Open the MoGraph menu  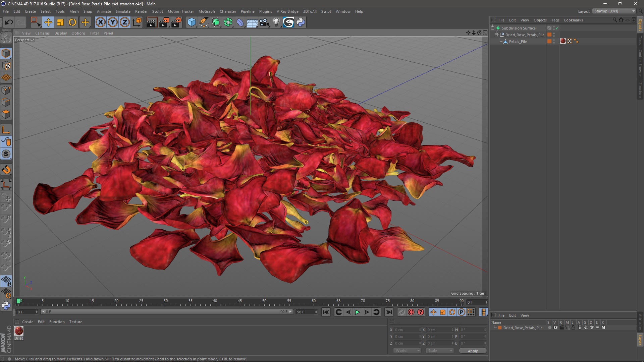coord(206,11)
